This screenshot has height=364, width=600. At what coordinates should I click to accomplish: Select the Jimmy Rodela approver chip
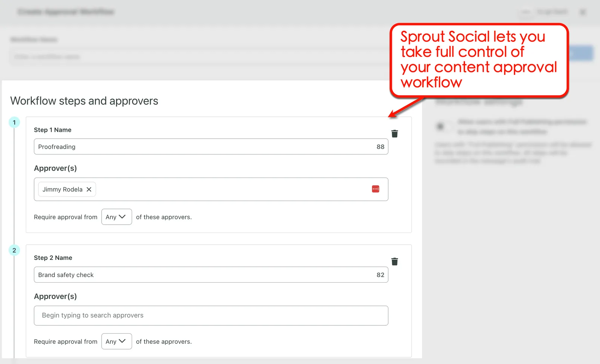[62, 189]
